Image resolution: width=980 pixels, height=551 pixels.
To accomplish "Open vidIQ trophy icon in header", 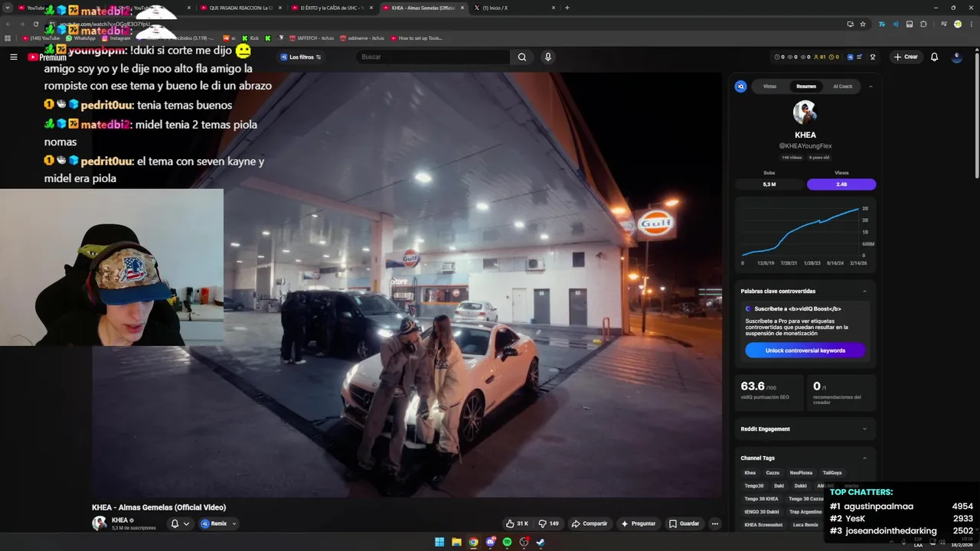I will coord(872,57).
